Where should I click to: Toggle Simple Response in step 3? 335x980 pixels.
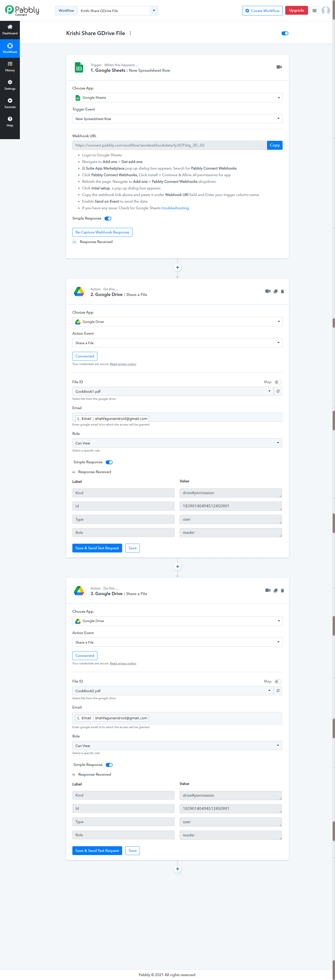[109, 765]
